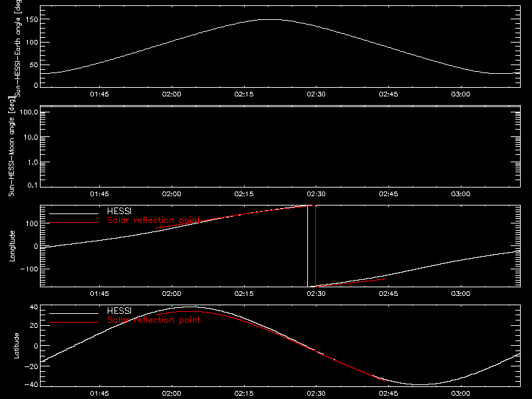Click "HESSI" legend label in Latitude plot
This screenshot has height=399, width=532.
pos(119,311)
